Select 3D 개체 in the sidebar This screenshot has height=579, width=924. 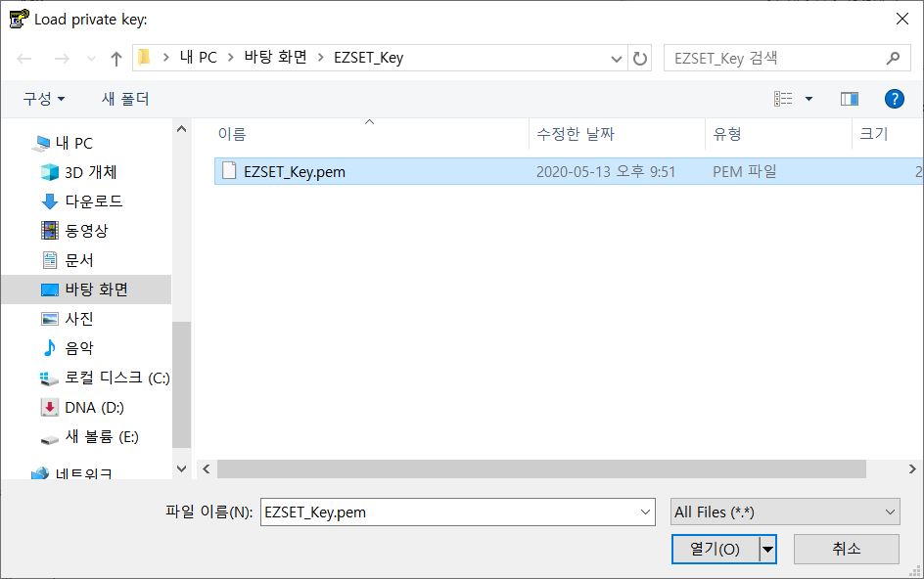point(90,172)
